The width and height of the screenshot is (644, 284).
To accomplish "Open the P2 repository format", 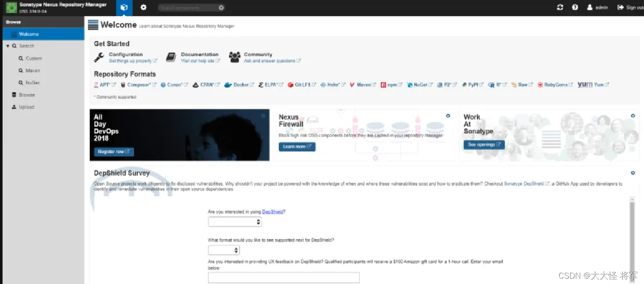I will [x=448, y=85].
